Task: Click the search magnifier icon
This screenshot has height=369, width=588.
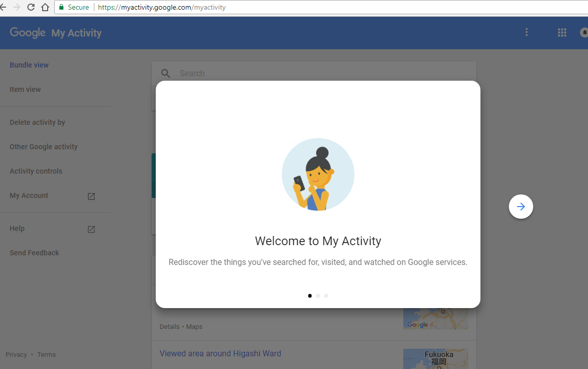Action: click(x=165, y=74)
